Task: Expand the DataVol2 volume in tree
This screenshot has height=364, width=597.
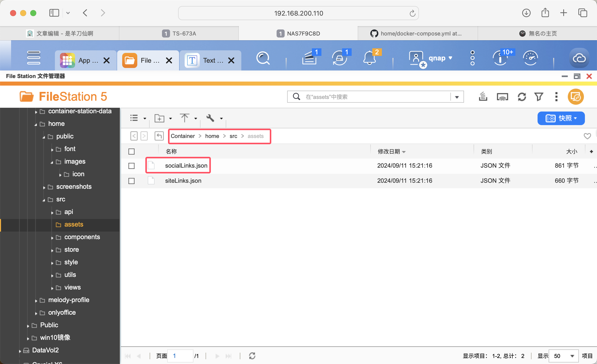Action: (x=20, y=351)
